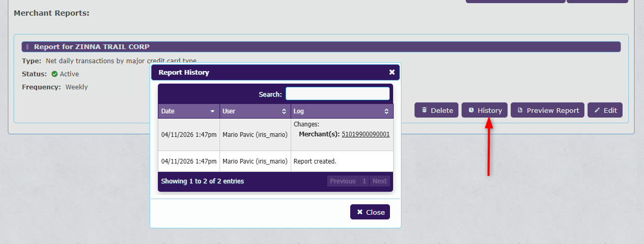The image size is (644, 244).
Task: Click the Report History dialog title bar
Action: [261, 72]
